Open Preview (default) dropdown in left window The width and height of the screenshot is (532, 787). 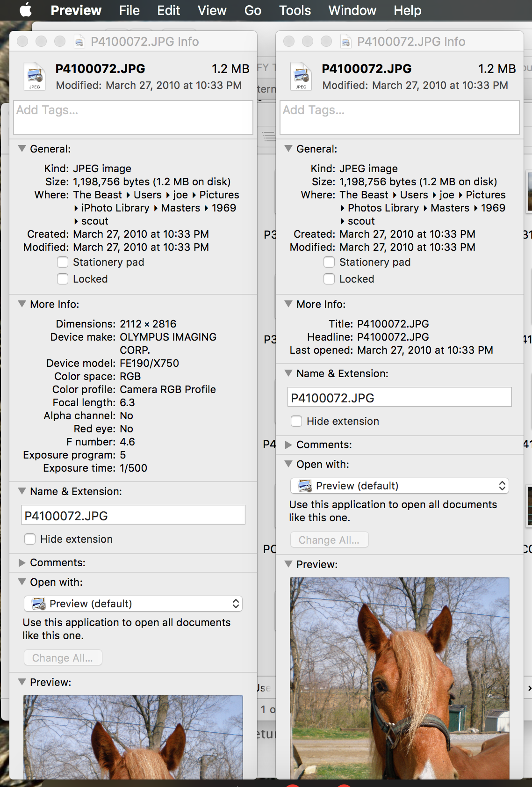tap(133, 604)
